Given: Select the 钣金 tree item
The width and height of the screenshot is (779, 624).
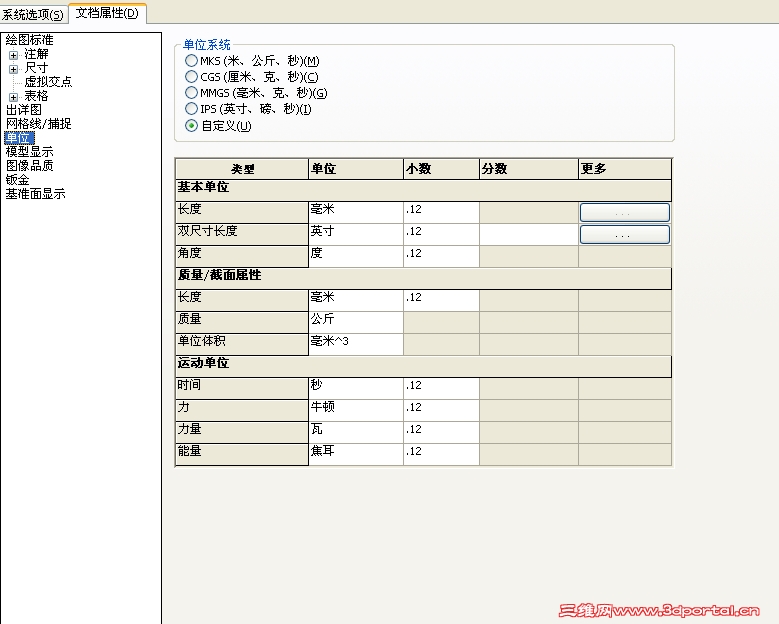Looking at the screenshot, I should (17, 179).
